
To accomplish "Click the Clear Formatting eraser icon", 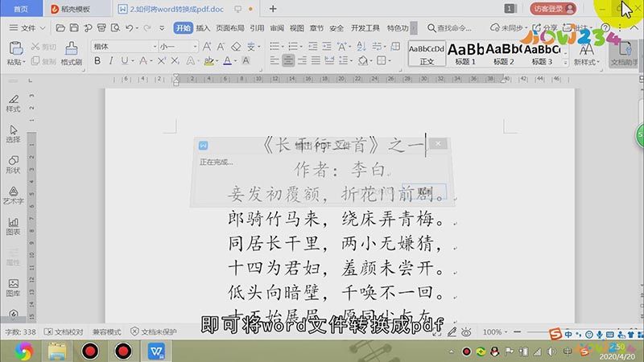I will pyautogui.click(x=236, y=47).
